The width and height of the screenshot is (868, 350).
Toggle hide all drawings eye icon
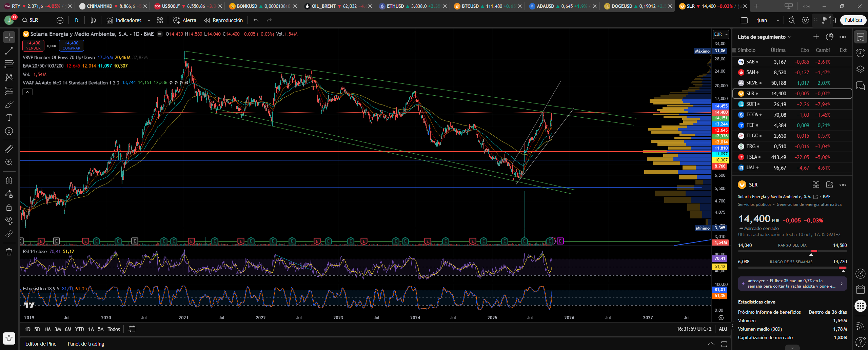click(9, 220)
